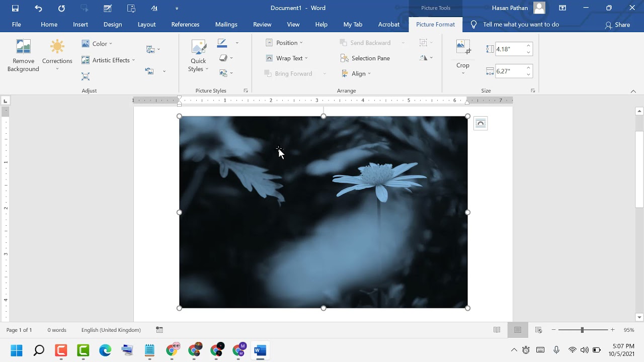
Task: Open the Color dropdown in Adjust group
Action: point(97,44)
